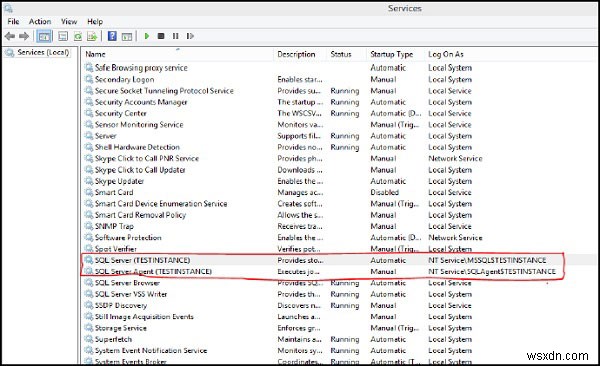
Task: Select Spot Verifier service
Action: click(x=116, y=249)
